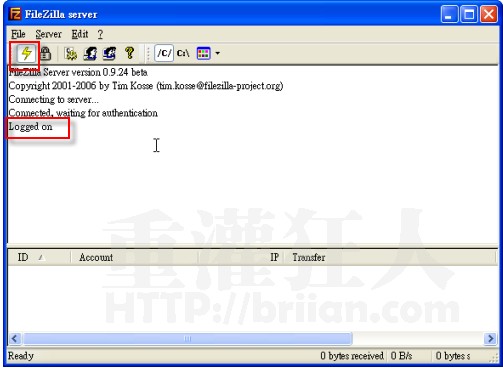503x368 pixels.
Task: Toggle the C:\ path display button
Action: pyautogui.click(x=183, y=53)
